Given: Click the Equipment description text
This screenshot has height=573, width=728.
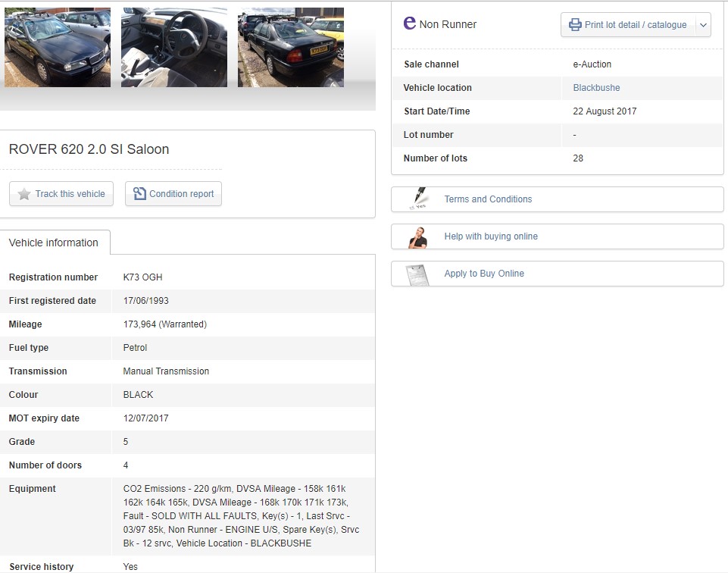Looking at the screenshot, I should [x=241, y=516].
